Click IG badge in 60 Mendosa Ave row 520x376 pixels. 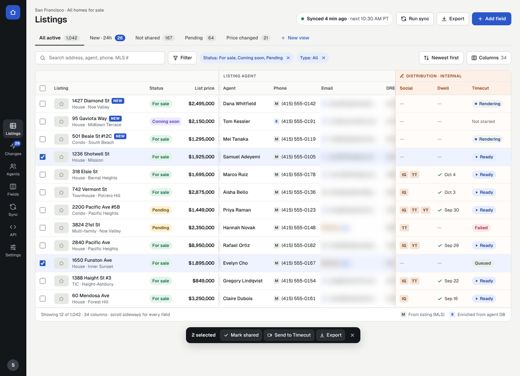(x=404, y=299)
